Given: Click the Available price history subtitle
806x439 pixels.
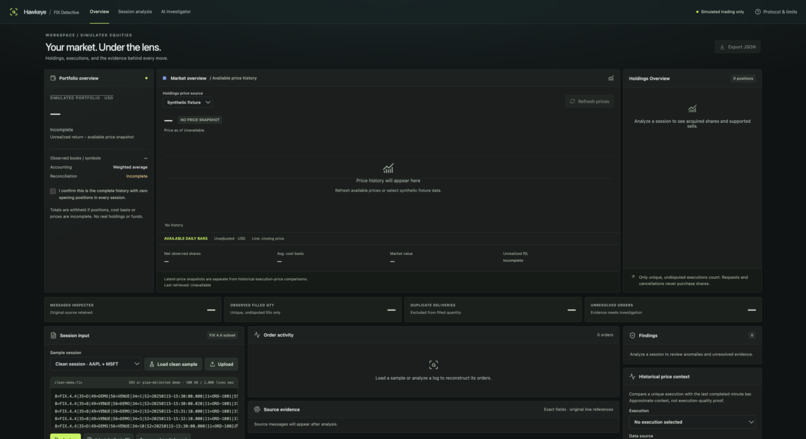Looking at the screenshot, I should (x=234, y=78).
